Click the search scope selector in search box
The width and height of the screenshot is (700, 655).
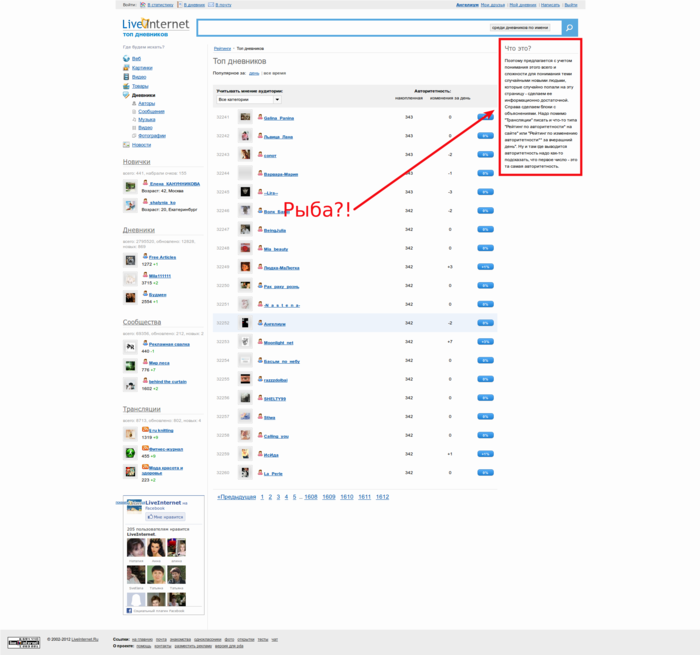click(x=520, y=28)
